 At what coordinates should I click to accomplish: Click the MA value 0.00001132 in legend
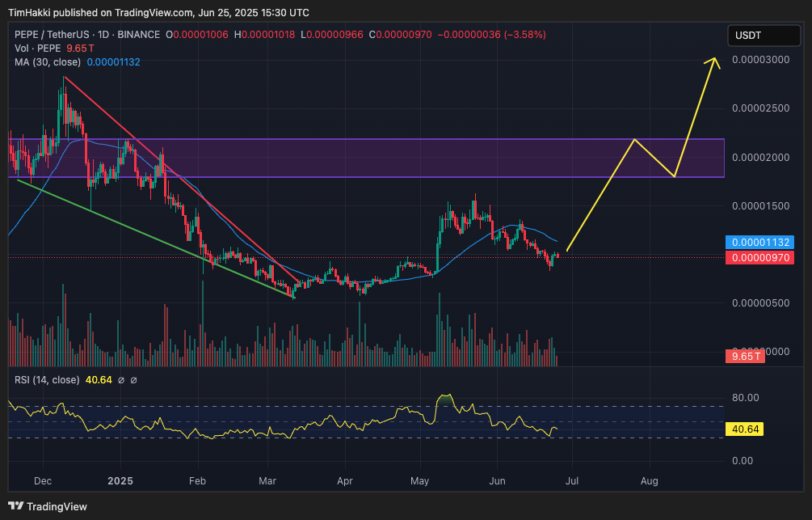pos(113,61)
